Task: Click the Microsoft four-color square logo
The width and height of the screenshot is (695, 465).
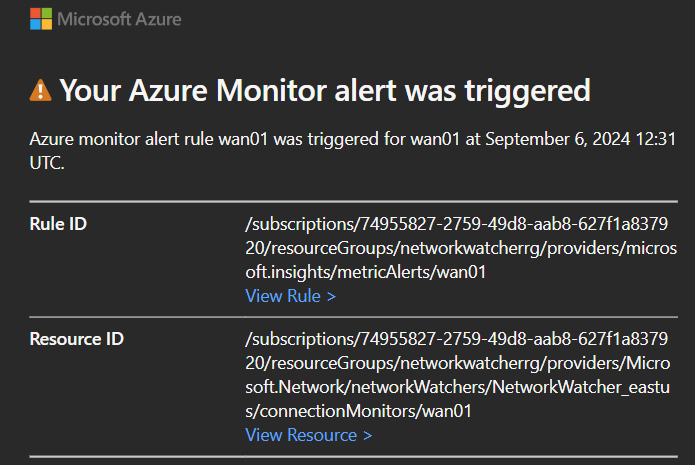Action: [41, 19]
